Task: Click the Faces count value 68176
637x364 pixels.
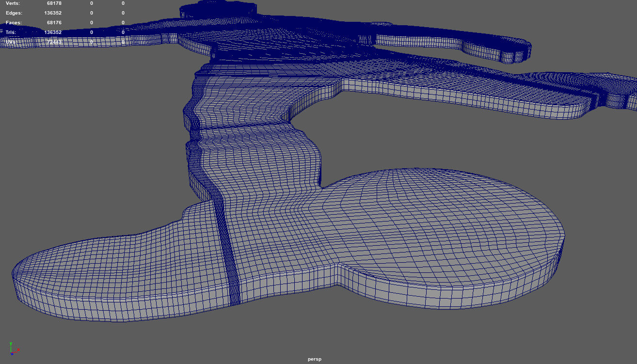Action: coord(54,22)
